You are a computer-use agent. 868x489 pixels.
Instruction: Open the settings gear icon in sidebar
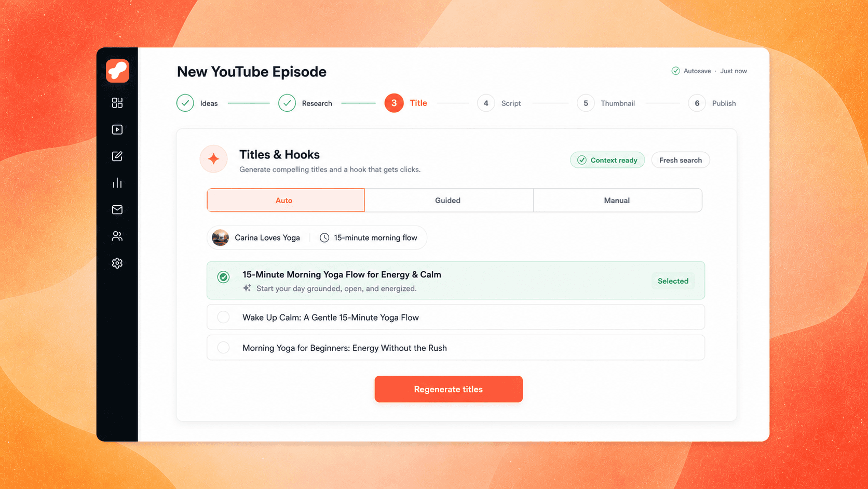[x=117, y=263]
